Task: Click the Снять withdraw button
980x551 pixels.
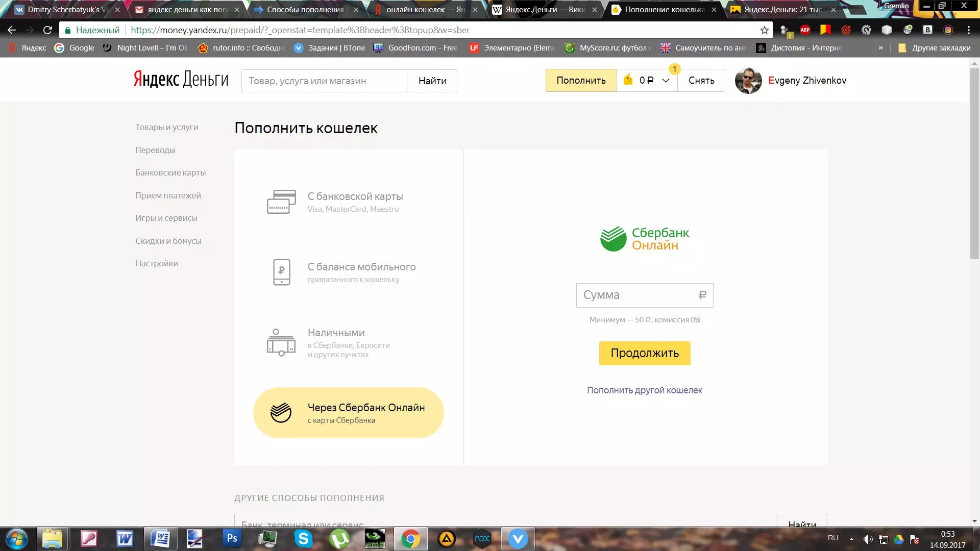Action: click(701, 81)
